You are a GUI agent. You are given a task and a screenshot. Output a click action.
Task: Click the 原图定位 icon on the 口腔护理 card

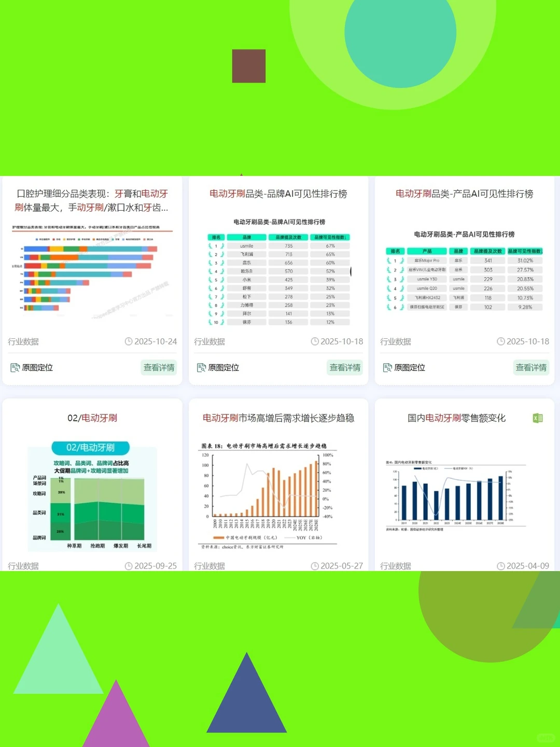(x=14, y=367)
